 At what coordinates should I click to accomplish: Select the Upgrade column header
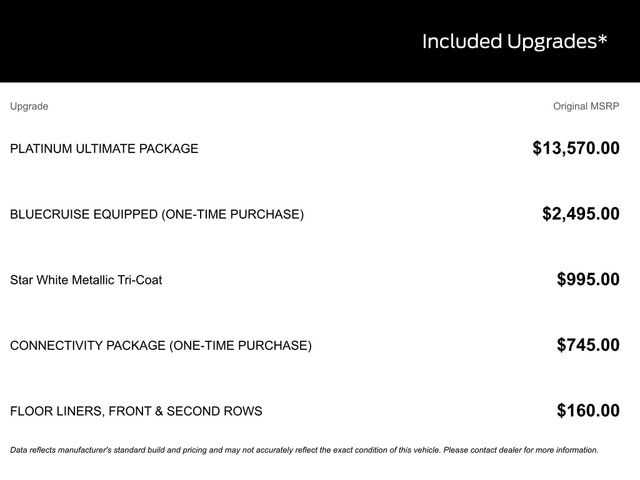[29, 106]
